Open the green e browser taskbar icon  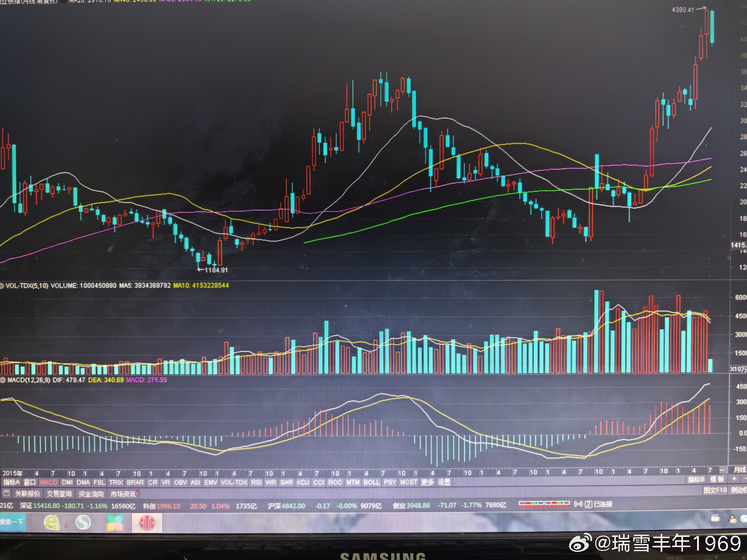[52, 522]
